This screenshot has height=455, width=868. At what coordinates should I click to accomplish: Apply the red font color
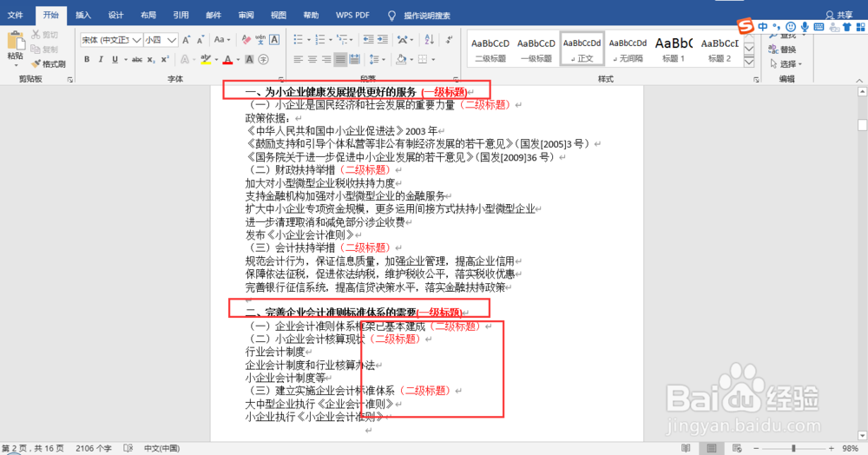(x=227, y=59)
